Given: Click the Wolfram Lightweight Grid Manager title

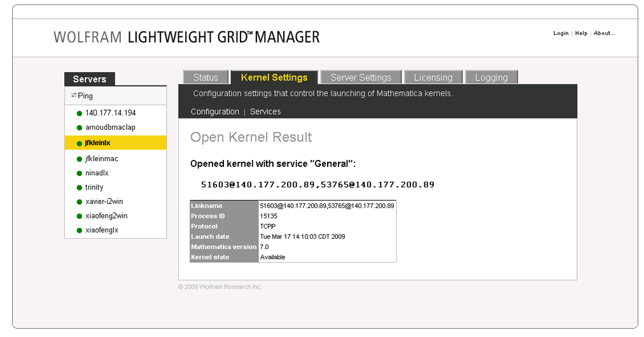Looking at the screenshot, I should pyautogui.click(x=186, y=38).
